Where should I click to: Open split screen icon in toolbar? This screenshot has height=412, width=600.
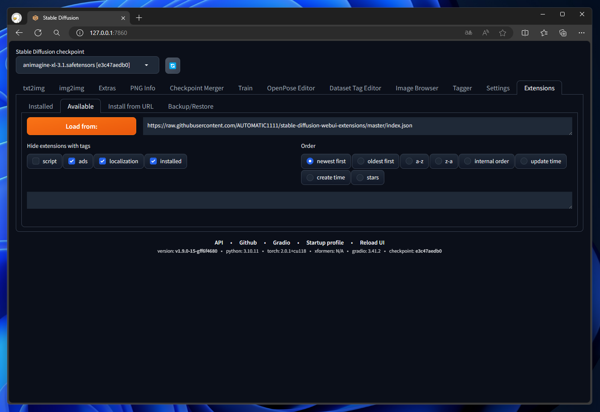pyautogui.click(x=525, y=33)
